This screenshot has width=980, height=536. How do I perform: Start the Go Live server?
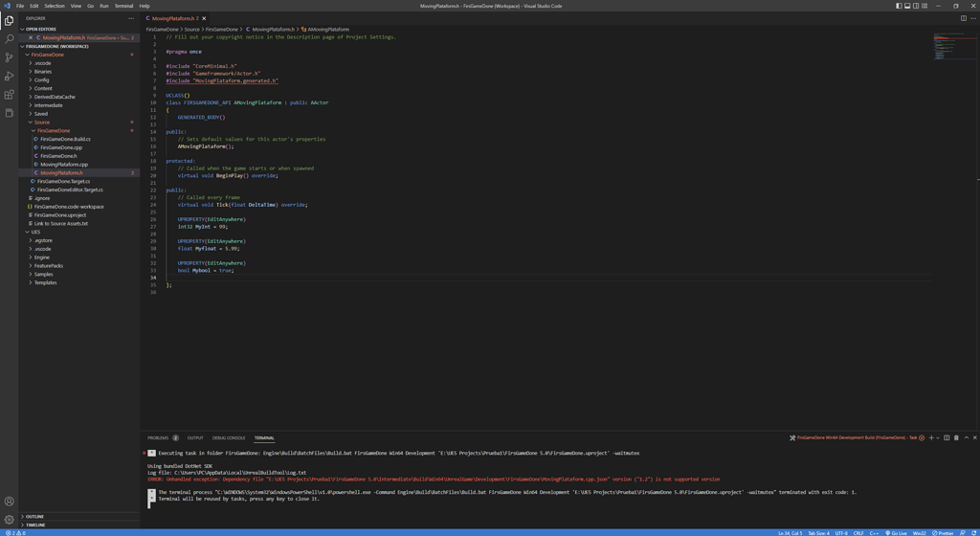point(896,533)
